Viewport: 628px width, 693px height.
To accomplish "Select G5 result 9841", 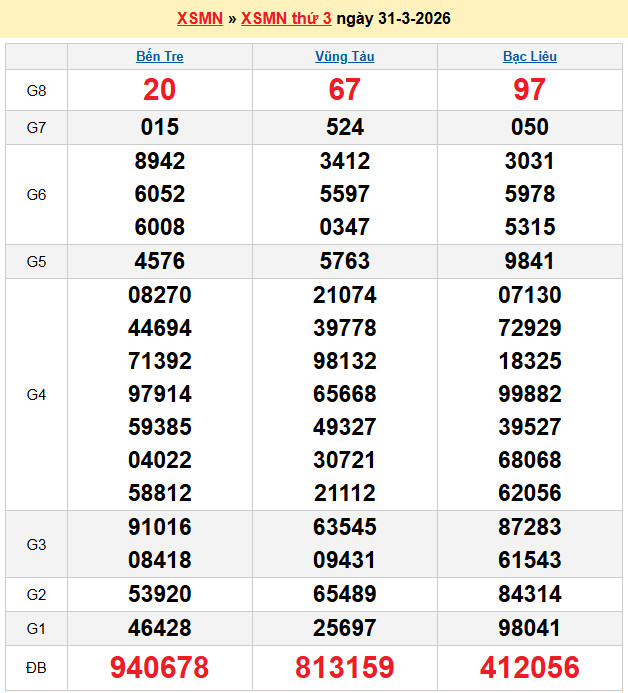I will pyautogui.click(x=529, y=261).
